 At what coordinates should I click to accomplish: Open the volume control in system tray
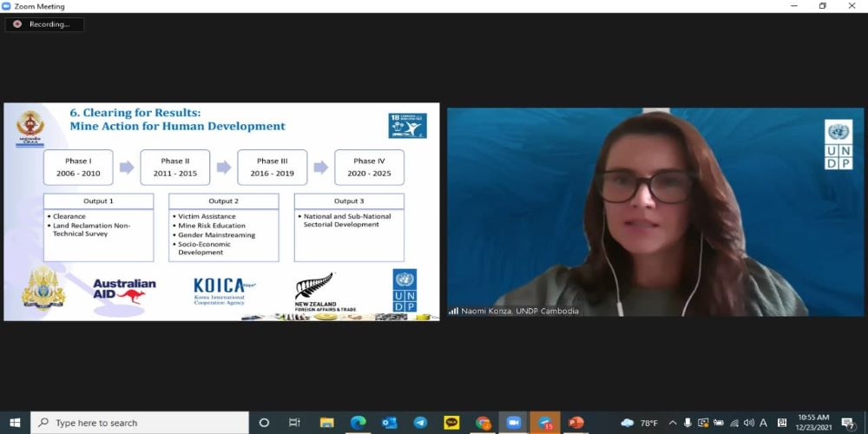[x=749, y=423]
